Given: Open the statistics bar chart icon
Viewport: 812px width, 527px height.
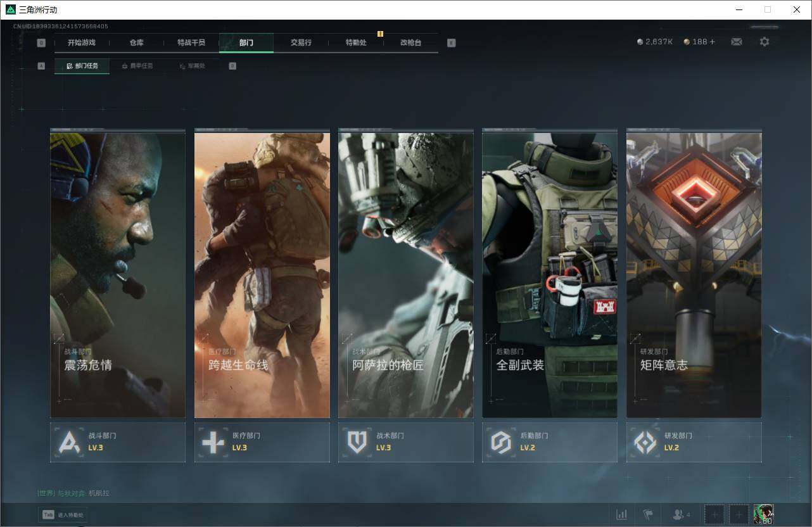Looking at the screenshot, I should click(622, 514).
